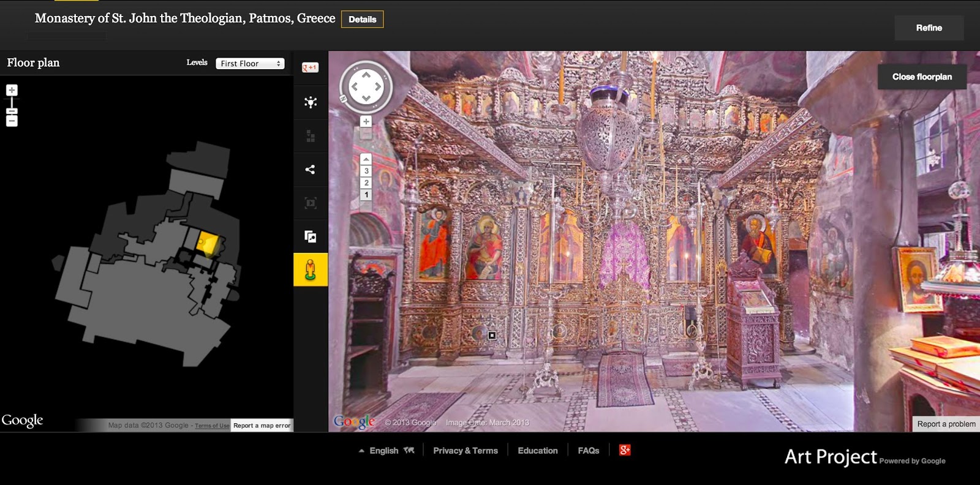Open Privacy & Terms link
The image size is (980, 485).
click(466, 450)
